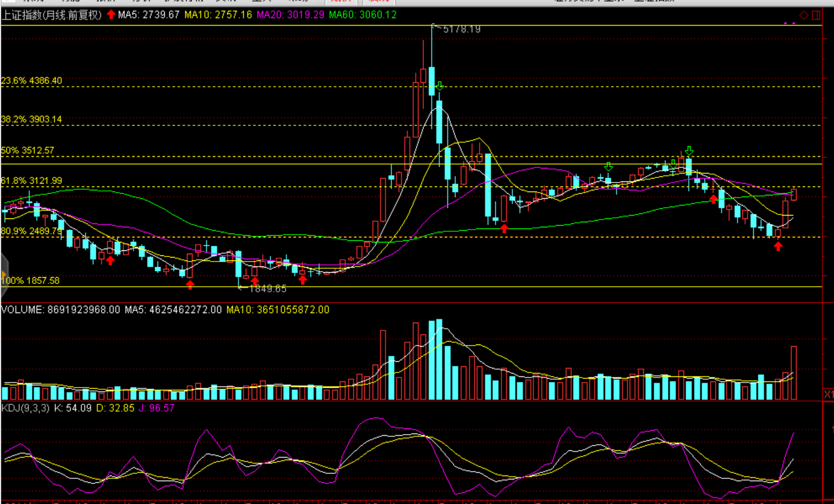Screen dimensions: 834x504
Task: Click the 23.6% 4386.40 Fibonacci level label
Action: [x=31, y=81]
